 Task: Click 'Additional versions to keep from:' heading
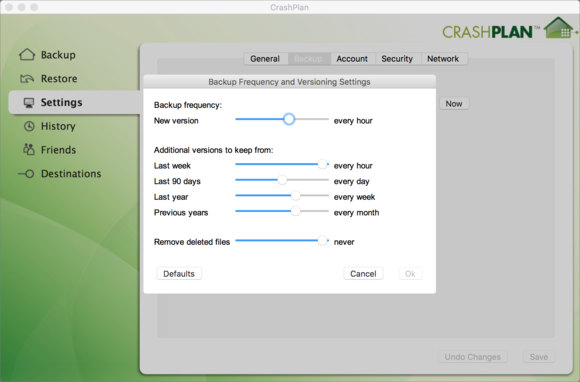tap(213, 150)
